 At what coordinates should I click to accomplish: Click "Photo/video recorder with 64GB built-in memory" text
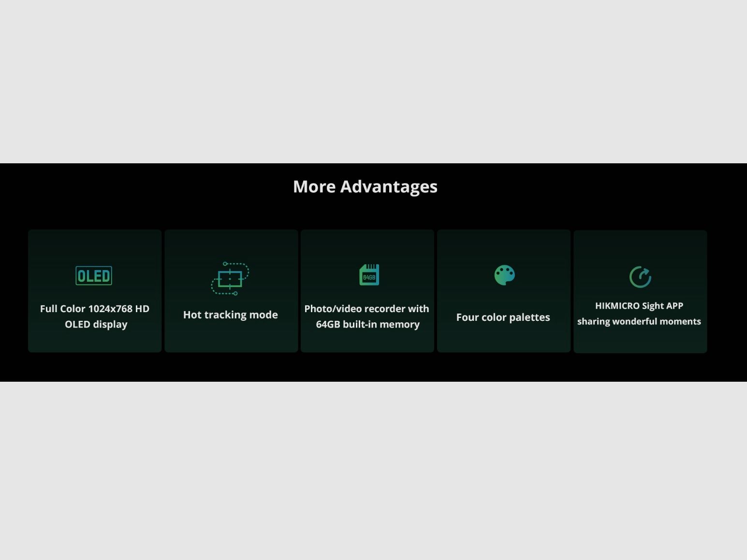coord(367,316)
